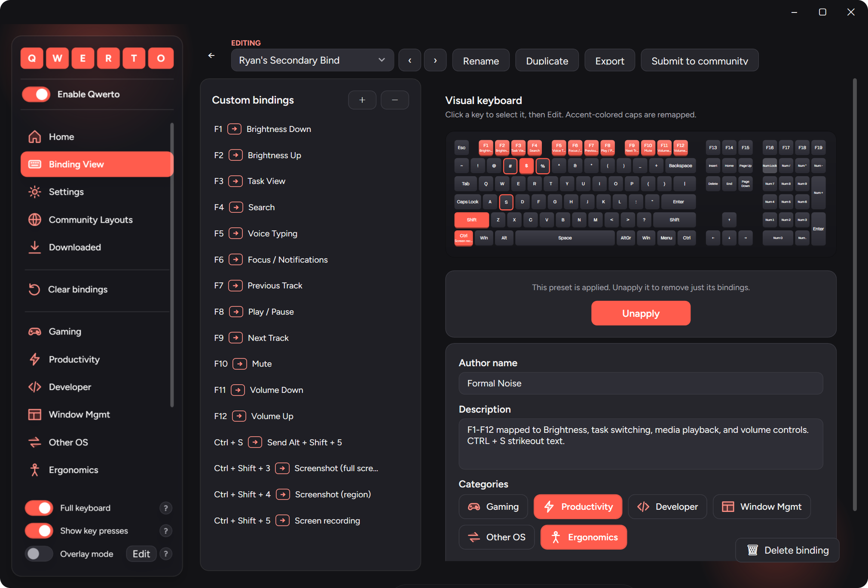The height and width of the screenshot is (588, 868).
Task: Open Window Mgmt in the sidebar
Action: [97, 414]
